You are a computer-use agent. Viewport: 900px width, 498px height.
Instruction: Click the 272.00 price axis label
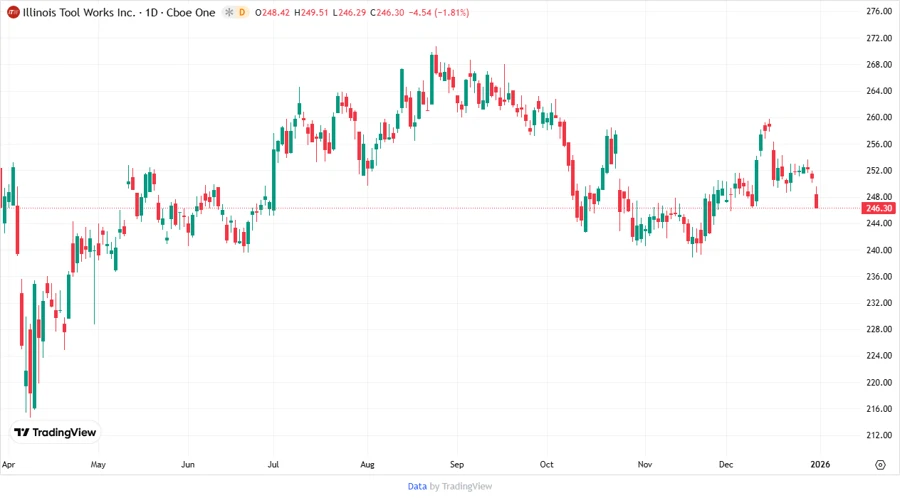[x=879, y=38]
